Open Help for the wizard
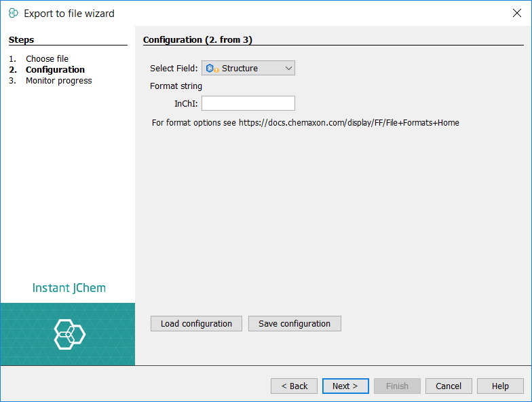This screenshot has width=532, height=402. [x=500, y=386]
